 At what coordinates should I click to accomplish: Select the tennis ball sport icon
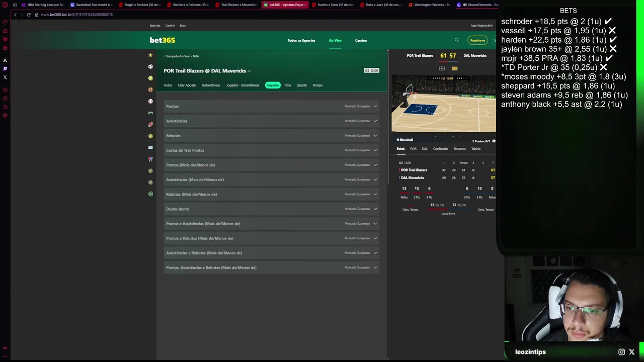click(x=150, y=78)
